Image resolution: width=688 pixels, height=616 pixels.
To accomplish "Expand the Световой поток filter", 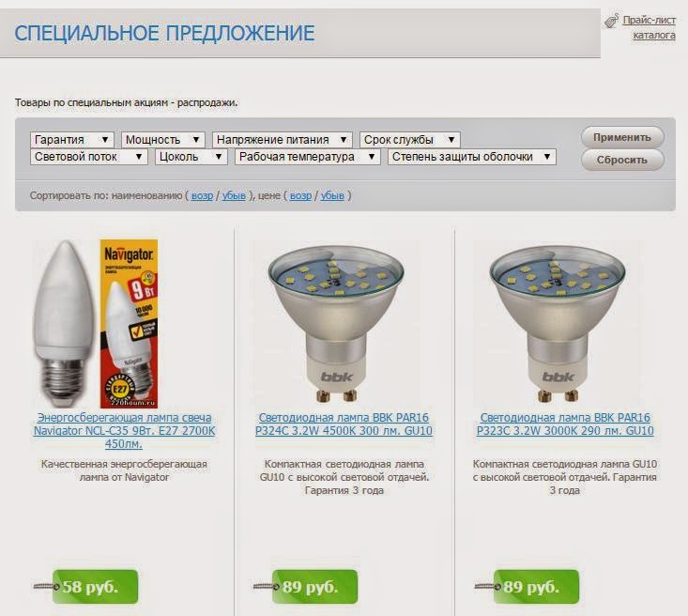I will [88, 157].
